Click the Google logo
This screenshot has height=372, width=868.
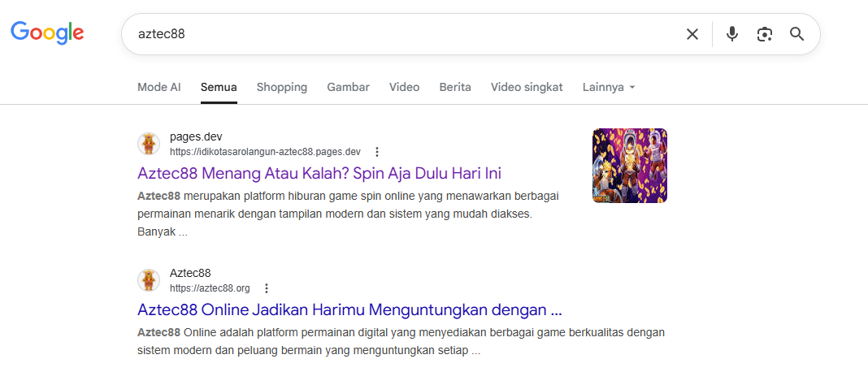click(x=47, y=32)
